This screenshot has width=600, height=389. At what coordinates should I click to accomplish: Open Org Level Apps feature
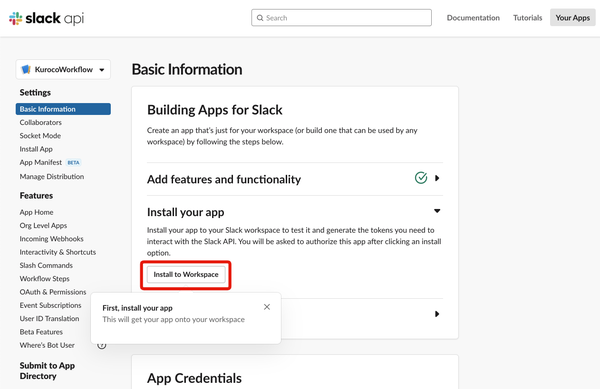[x=43, y=225]
